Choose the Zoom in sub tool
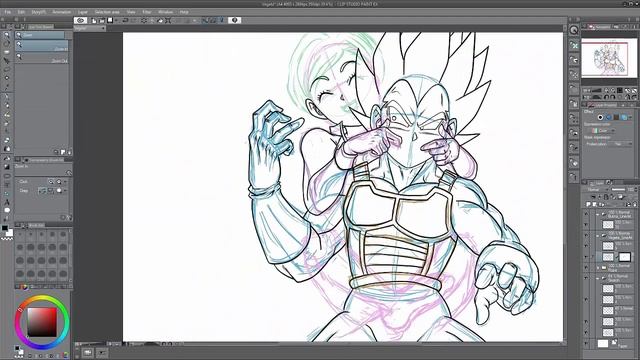The width and height of the screenshot is (640, 360). (41, 47)
